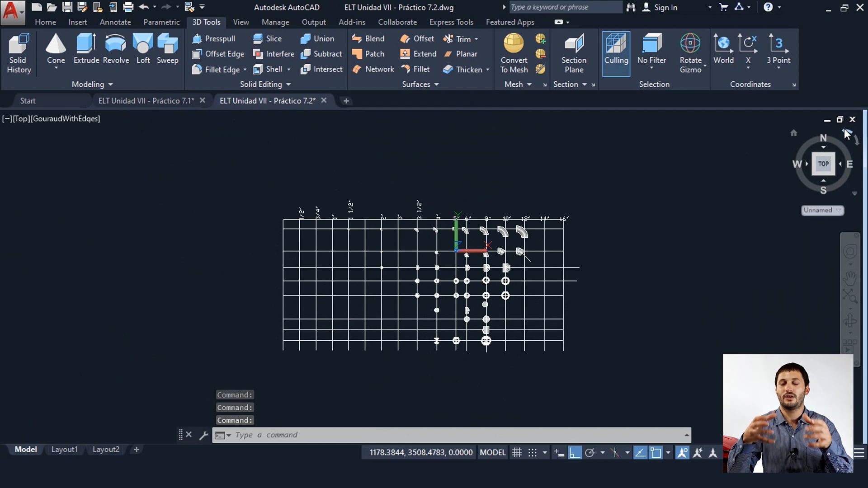Open the ELT Unidad VII - Práctico 7.1 drawing tab

145,100
